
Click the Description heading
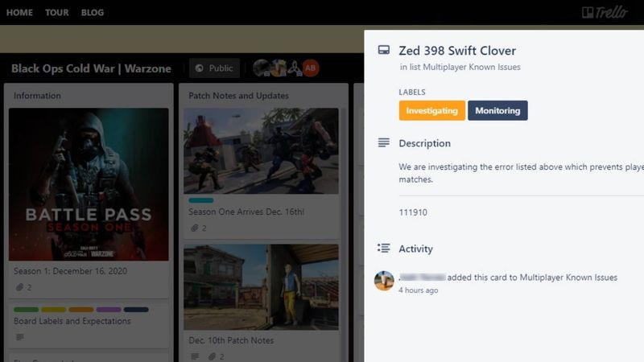click(x=425, y=143)
